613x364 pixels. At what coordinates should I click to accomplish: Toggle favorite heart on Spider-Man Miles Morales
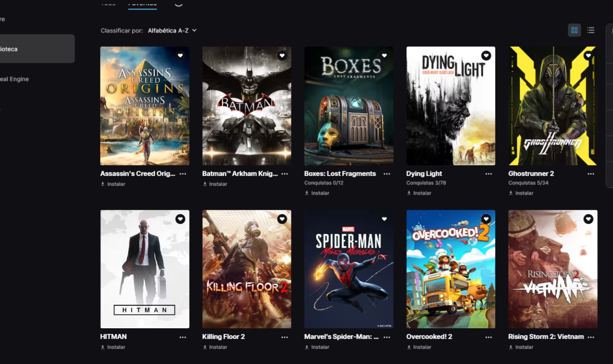point(384,219)
